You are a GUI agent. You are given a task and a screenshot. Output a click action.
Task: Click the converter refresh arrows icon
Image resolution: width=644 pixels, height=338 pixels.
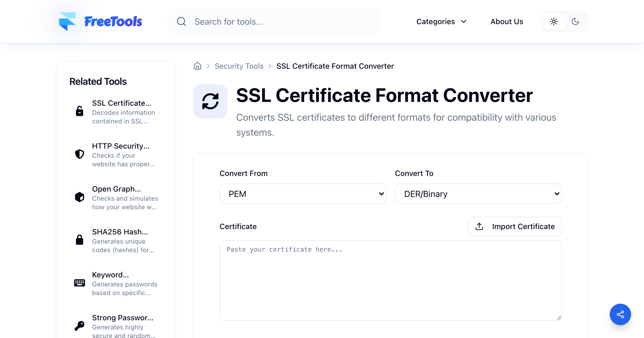(210, 101)
